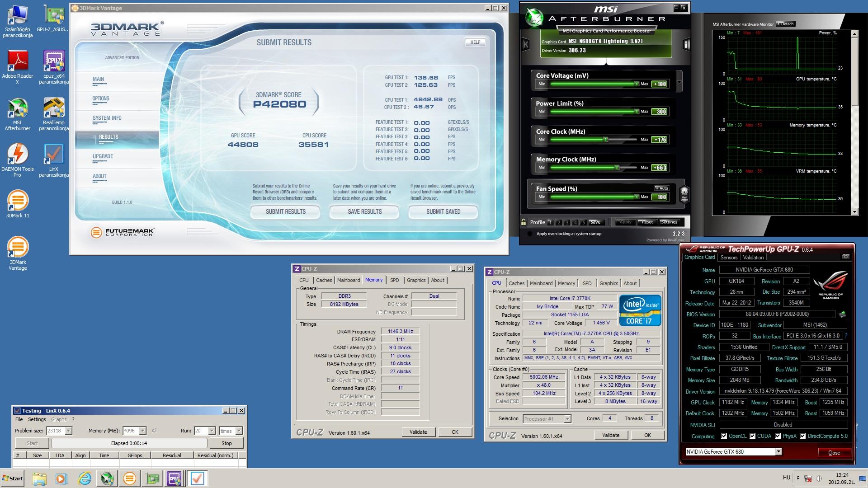
Task: Switch to GPU-Z taskbar button
Action: 152,479
